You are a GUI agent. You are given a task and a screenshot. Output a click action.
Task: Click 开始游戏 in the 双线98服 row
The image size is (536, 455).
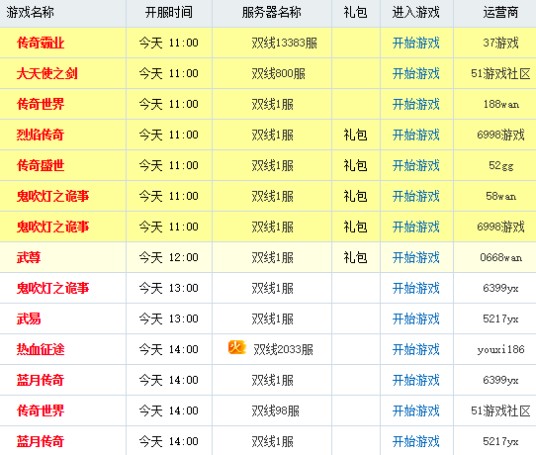pyautogui.click(x=416, y=411)
